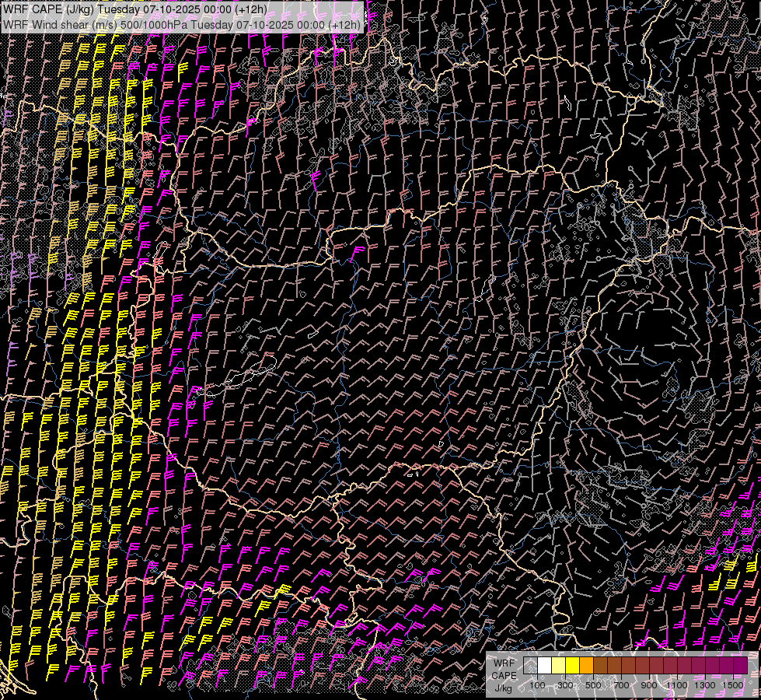The height and width of the screenshot is (700, 761).
Task: Select the 500 value on CAPE scale
Action: (593, 685)
